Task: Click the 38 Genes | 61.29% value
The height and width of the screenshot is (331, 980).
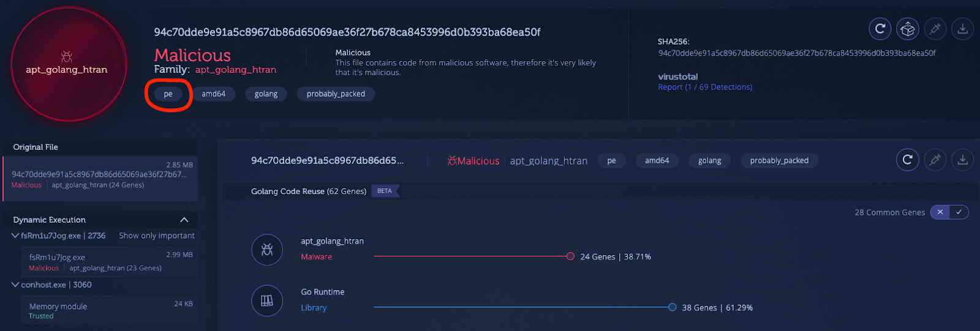Action: (717, 307)
